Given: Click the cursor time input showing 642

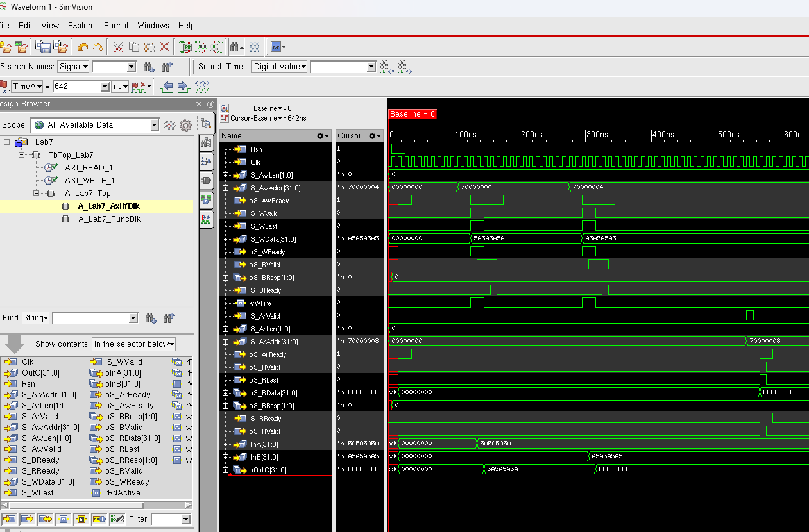Looking at the screenshot, I should click(x=76, y=87).
